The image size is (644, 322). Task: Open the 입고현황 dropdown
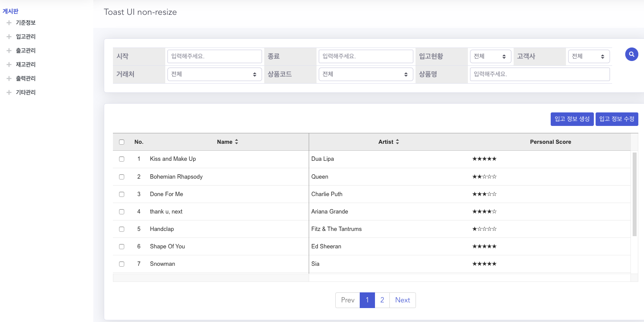click(x=491, y=56)
